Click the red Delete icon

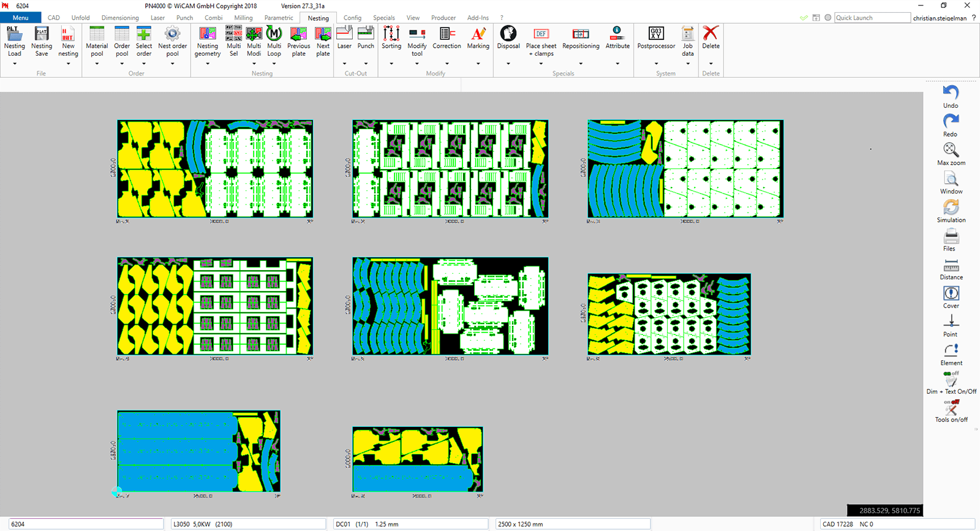710,34
